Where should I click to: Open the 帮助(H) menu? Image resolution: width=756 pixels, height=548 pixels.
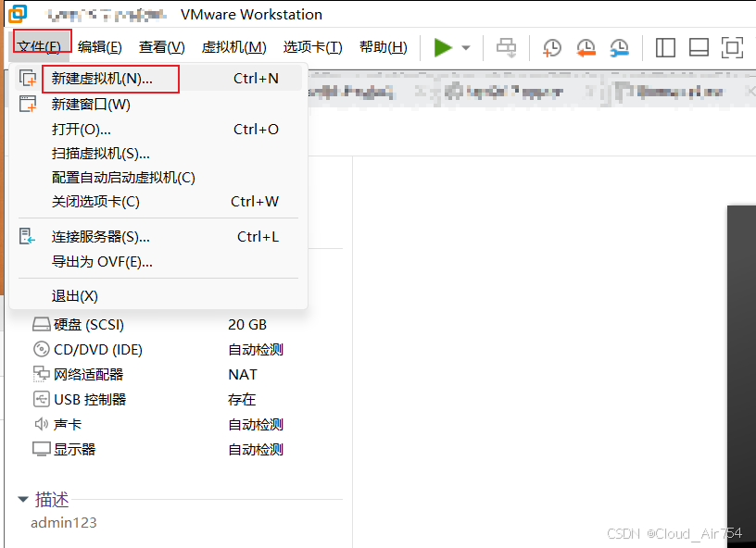click(x=384, y=46)
